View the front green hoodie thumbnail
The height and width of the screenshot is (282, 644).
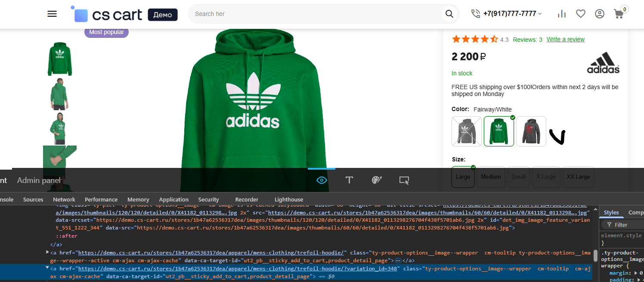tap(60, 59)
